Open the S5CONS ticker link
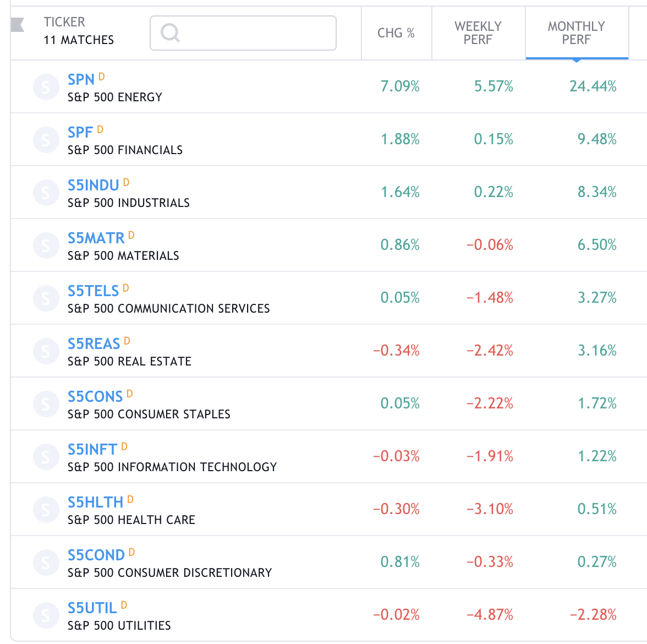Screen dimensions: 647x644 pos(95,397)
